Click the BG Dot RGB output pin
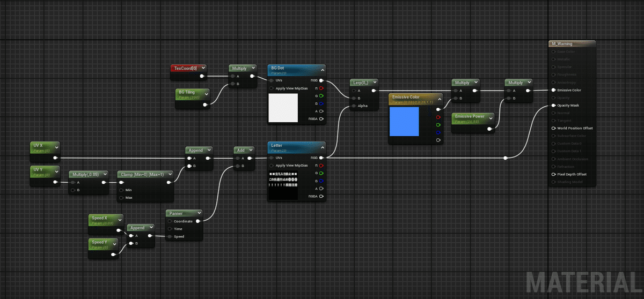Viewport: 644px width, 299px height. tap(321, 81)
